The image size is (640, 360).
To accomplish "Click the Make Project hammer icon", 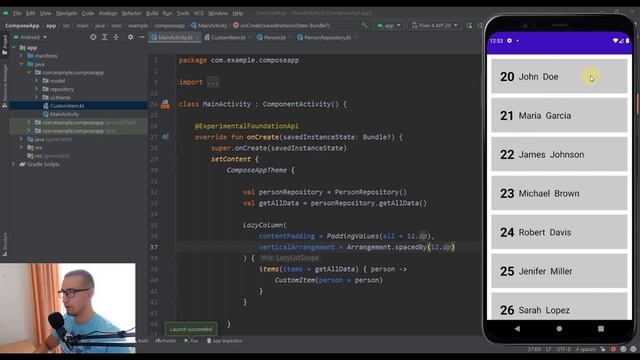I will 364,25.
